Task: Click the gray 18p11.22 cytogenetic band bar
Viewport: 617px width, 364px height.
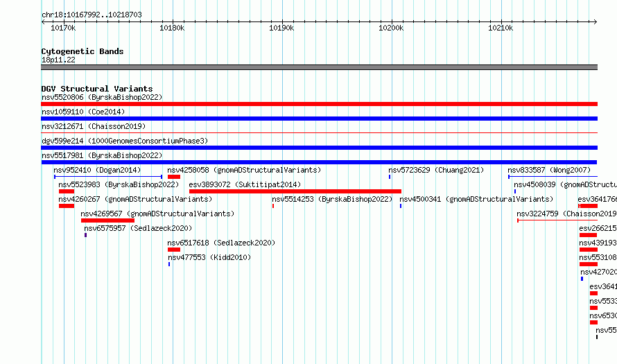Action: [x=319, y=67]
